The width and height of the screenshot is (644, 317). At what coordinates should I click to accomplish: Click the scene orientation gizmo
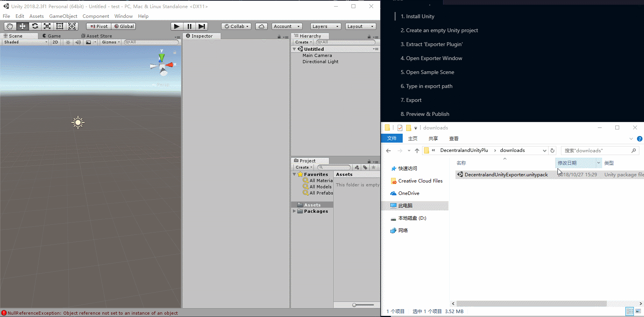point(162,65)
